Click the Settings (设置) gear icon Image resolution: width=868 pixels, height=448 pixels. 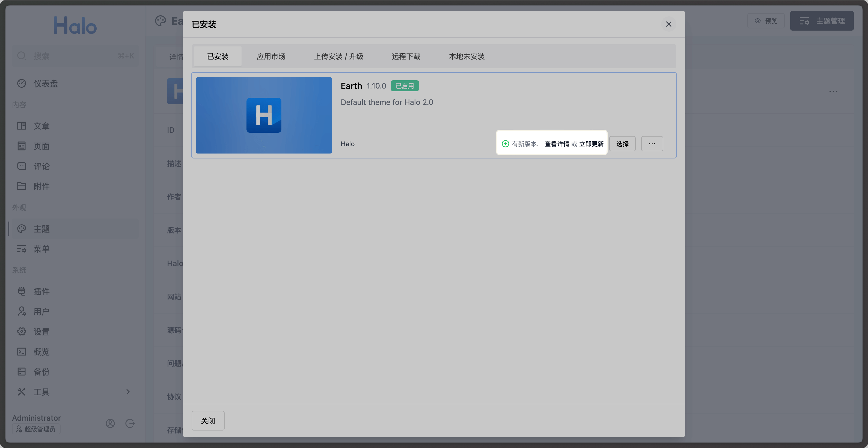pyautogui.click(x=22, y=331)
